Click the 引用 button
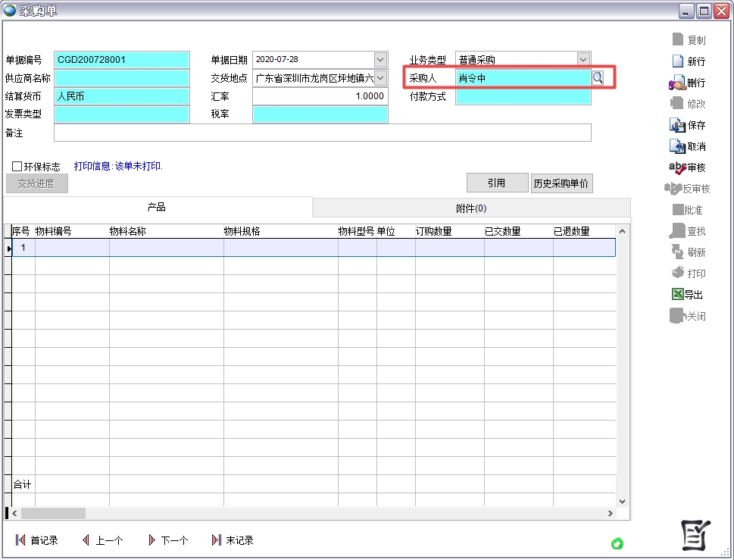The height and width of the screenshot is (560, 734). pos(496,183)
